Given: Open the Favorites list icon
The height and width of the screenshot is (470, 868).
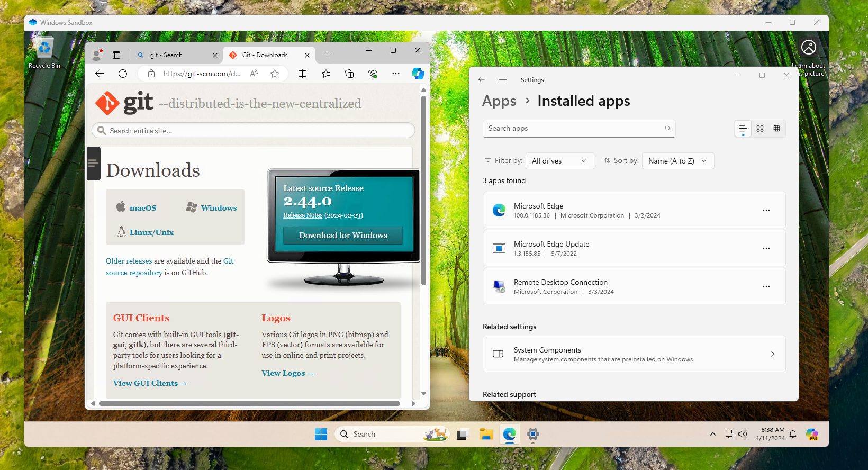Looking at the screenshot, I should pyautogui.click(x=326, y=74).
